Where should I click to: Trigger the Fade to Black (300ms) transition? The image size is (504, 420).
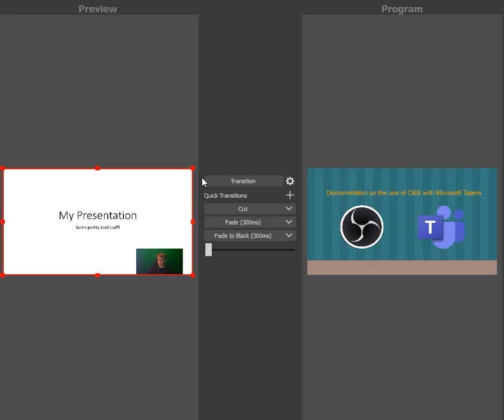click(x=243, y=236)
